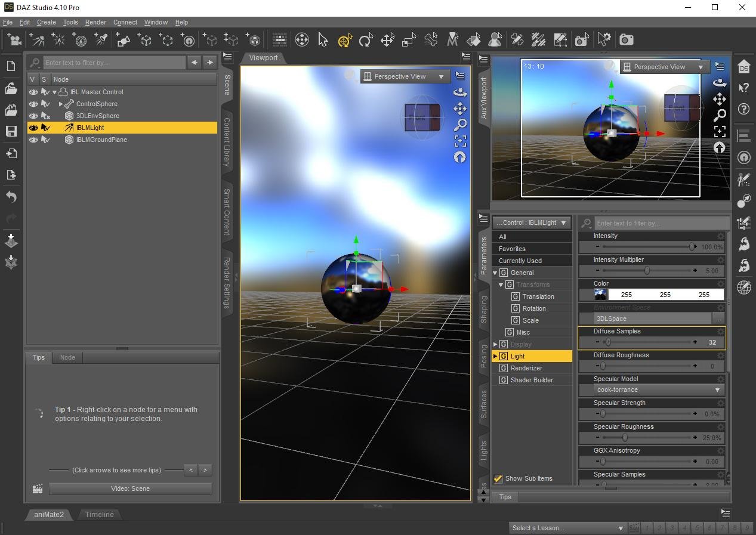Open the main viewport Perspective View dropdown
The image size is (756, 535).
[x=405, y=76]
